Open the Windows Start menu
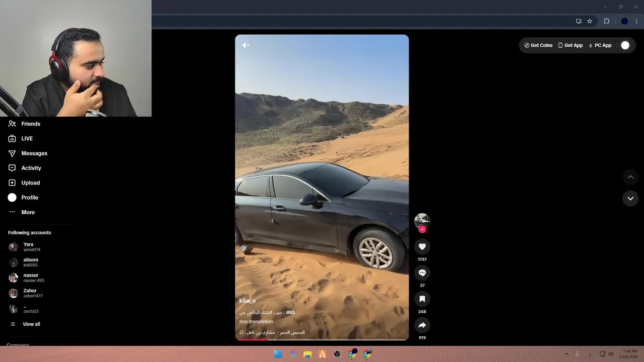This screenshot has width=644, height=362. point(278,354)
